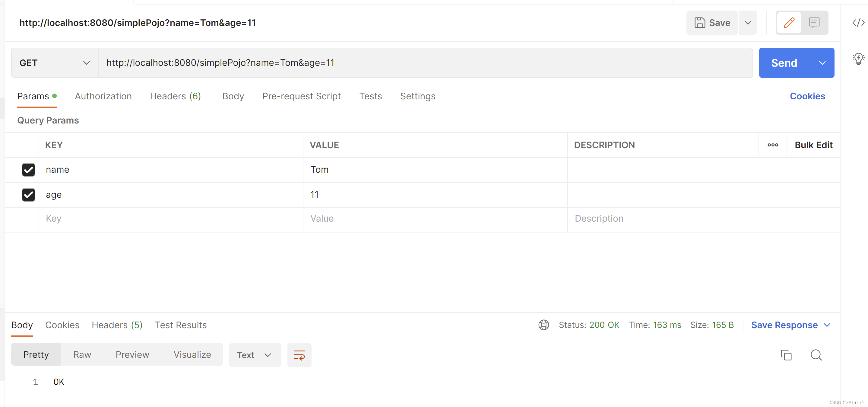Click the Tom value cell

(435, 170)
